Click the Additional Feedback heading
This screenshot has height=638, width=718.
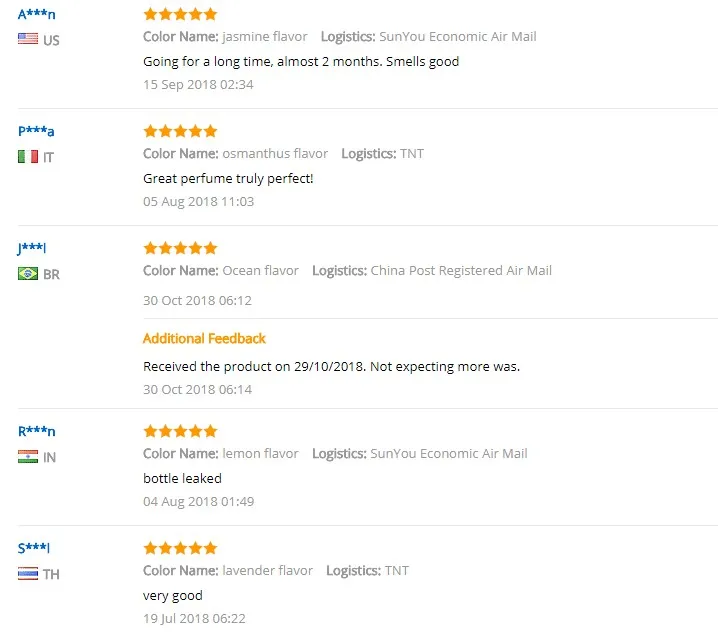tap(204, 338)
